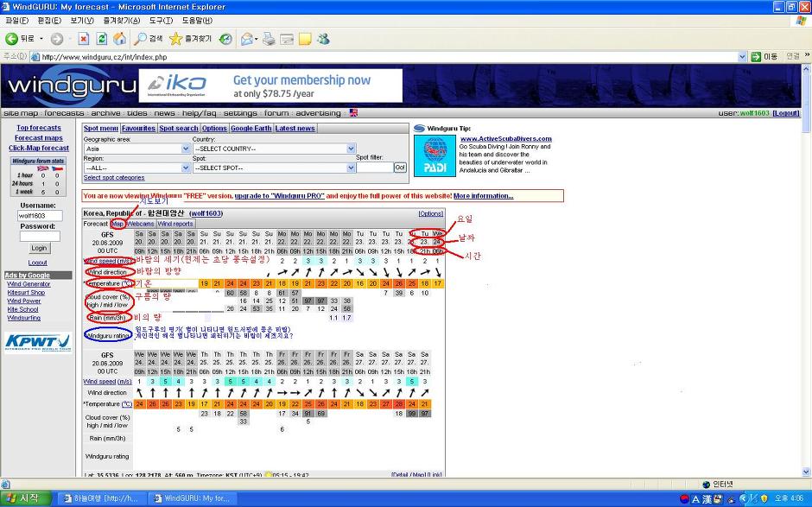Screen dimensions: 812x507
Task: Open the iKO membership banner ad
Action: point(270,86)
